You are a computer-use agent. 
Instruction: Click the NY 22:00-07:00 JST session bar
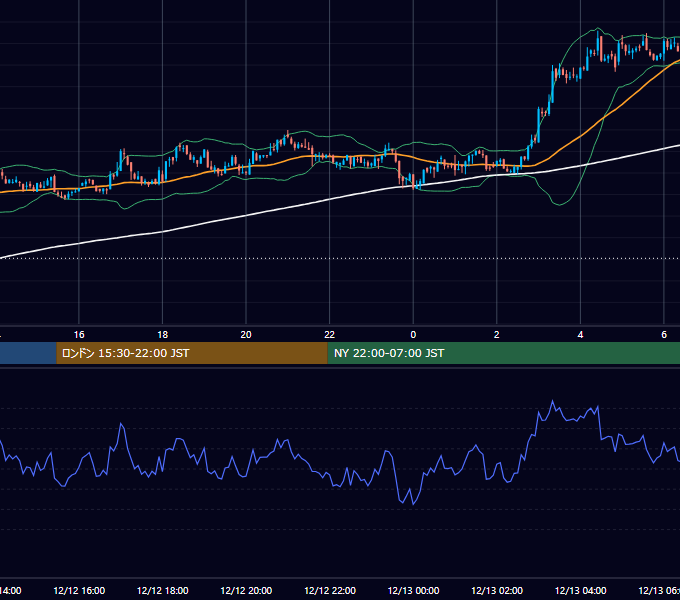coord(503,353)
